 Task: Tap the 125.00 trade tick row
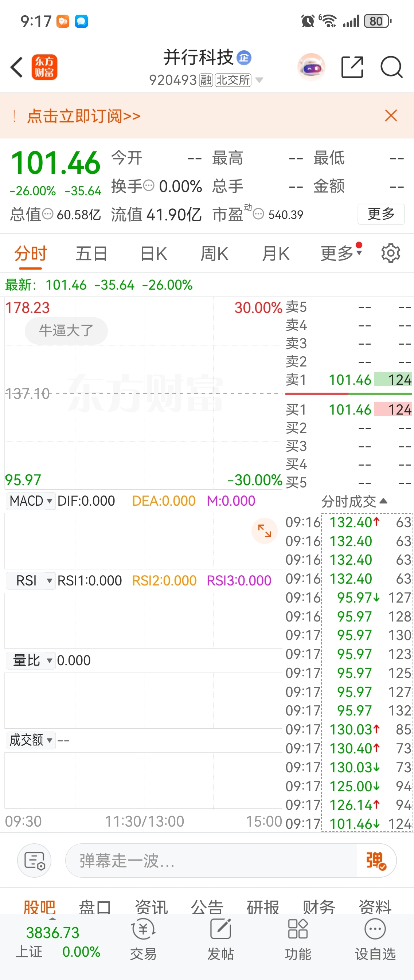coord(348,786)
